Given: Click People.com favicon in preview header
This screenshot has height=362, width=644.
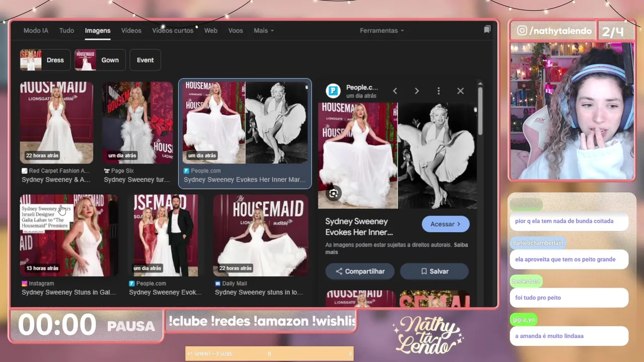Looking at the screenshot, I should [333, 91].
